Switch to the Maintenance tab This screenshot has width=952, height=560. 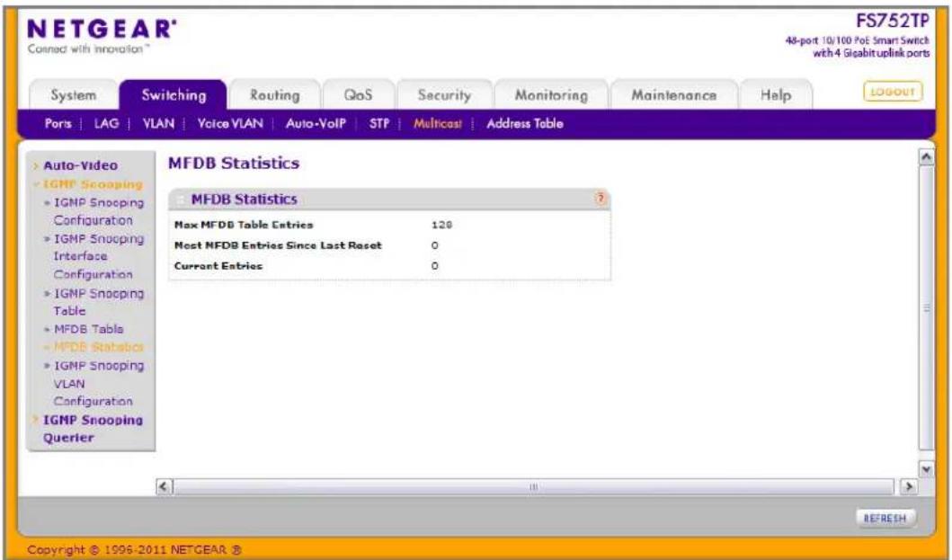tap(674, 95)
